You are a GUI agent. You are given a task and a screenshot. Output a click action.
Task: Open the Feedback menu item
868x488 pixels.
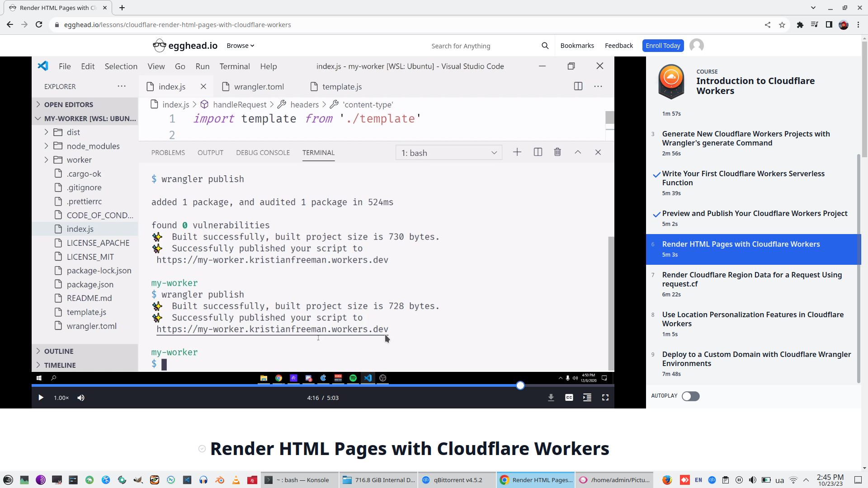(x=618, y=46)
